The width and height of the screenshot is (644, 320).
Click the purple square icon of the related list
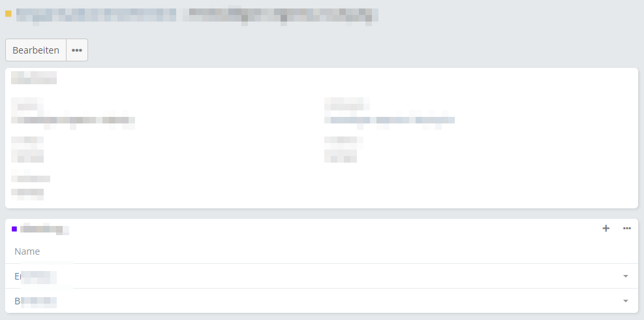click(x=14, y=229)
